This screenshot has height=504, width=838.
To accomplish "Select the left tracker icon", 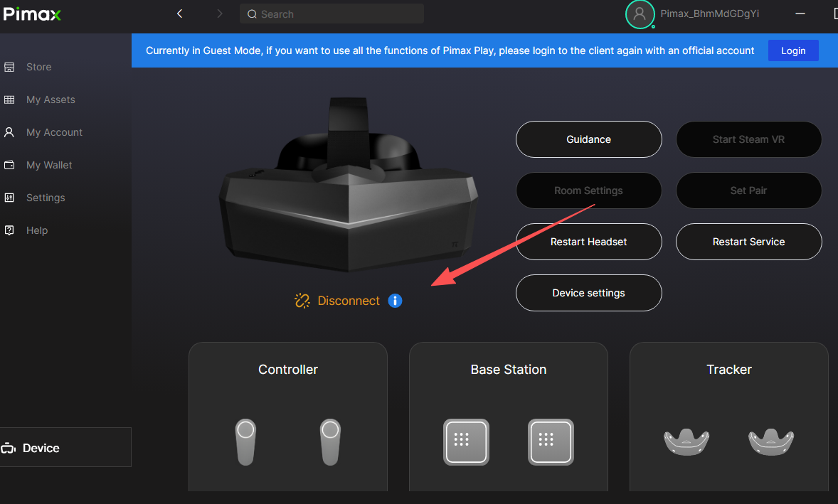I will pyautogui.click(x=686, y=441).
